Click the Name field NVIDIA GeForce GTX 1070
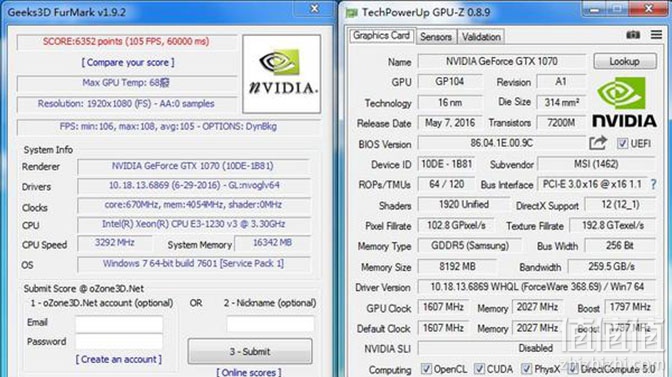Screen dimensions: 672x377 [501, 61]
